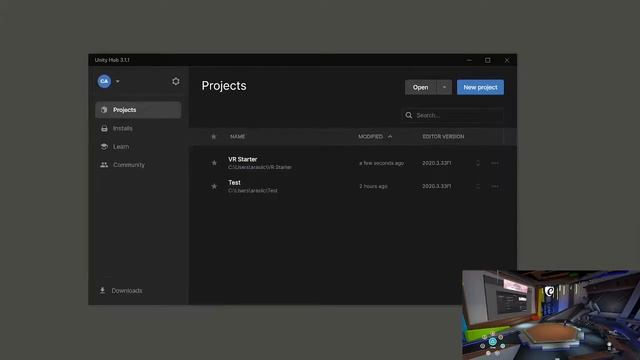Screen dimensions: 640x360
Task: Favorite the VR Starter project star
Action: coord(214,163)
